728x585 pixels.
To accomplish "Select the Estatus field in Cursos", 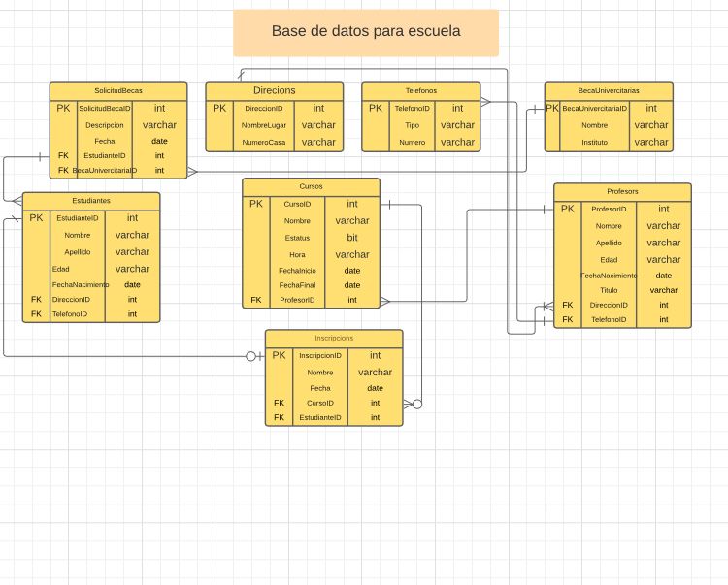I will (x=296, y=238).
